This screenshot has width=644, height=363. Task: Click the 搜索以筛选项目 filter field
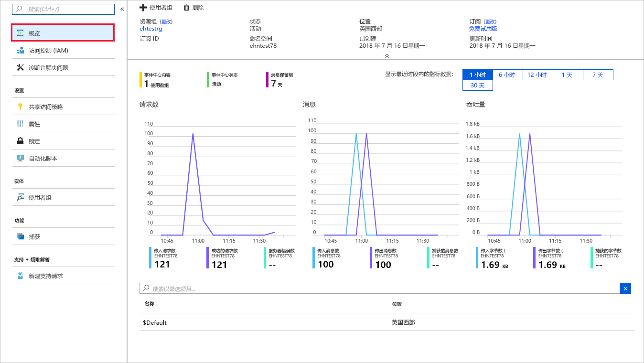pos(380,288)
